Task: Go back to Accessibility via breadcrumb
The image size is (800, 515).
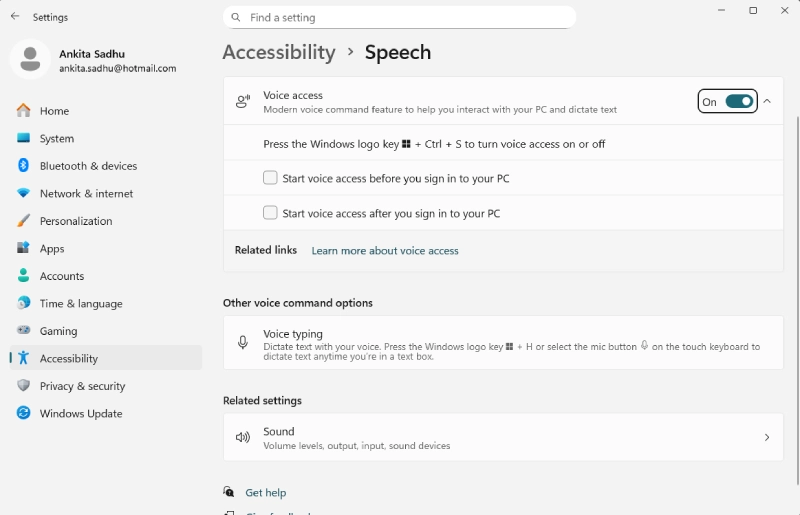Action: coord(279,52)
